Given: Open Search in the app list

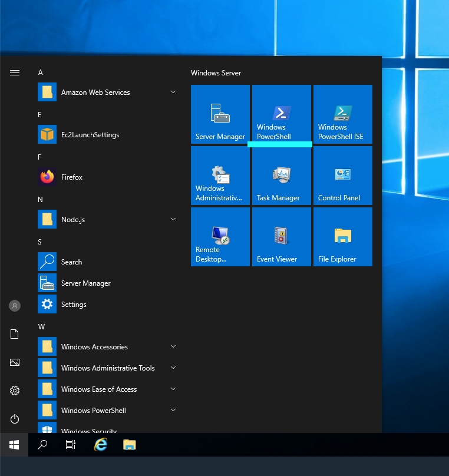Looking at the screenshot, I should click(108, 262).
